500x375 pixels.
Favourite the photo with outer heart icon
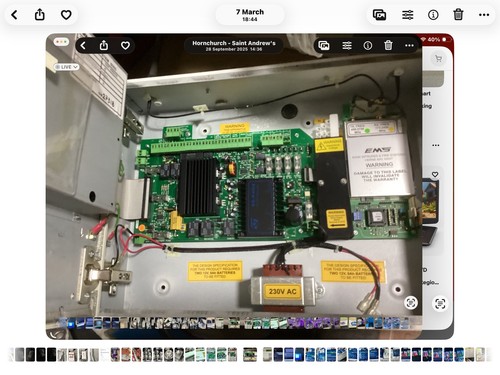point(66,15)
